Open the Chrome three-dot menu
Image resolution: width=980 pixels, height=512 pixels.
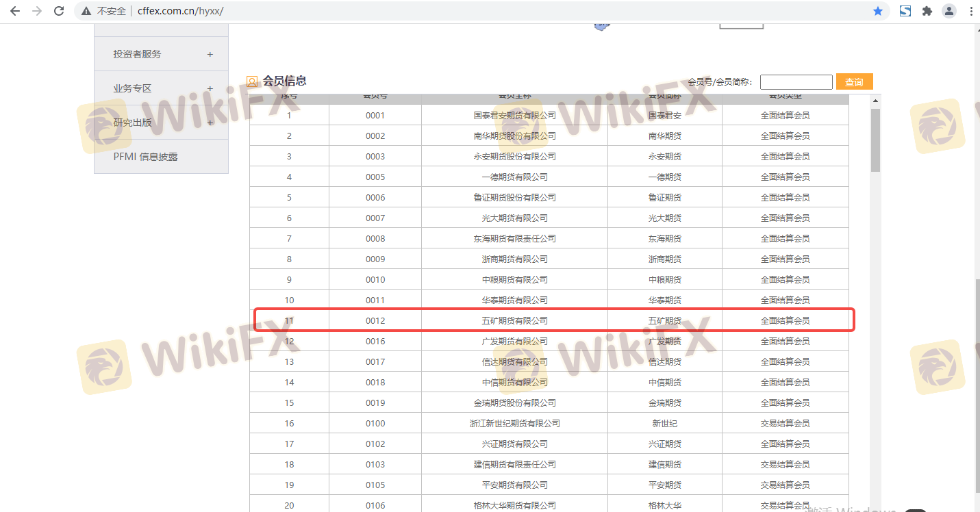point(970,11)
